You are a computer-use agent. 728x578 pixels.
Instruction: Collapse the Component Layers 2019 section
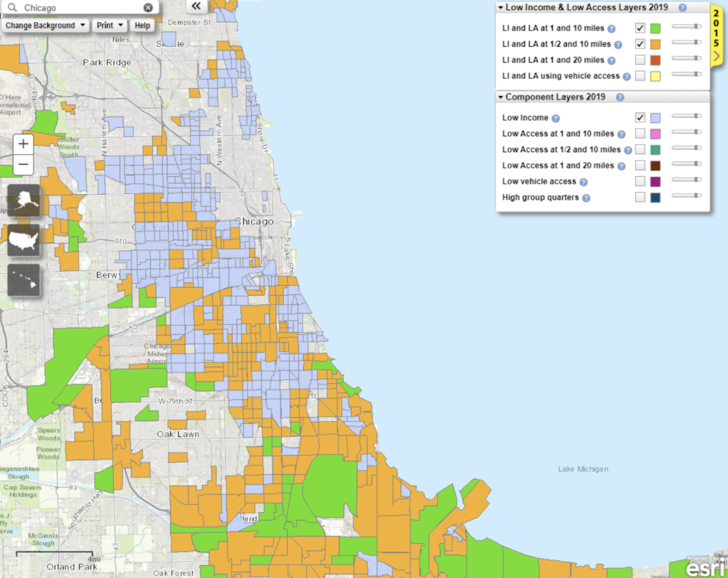[x=500, y=97]
